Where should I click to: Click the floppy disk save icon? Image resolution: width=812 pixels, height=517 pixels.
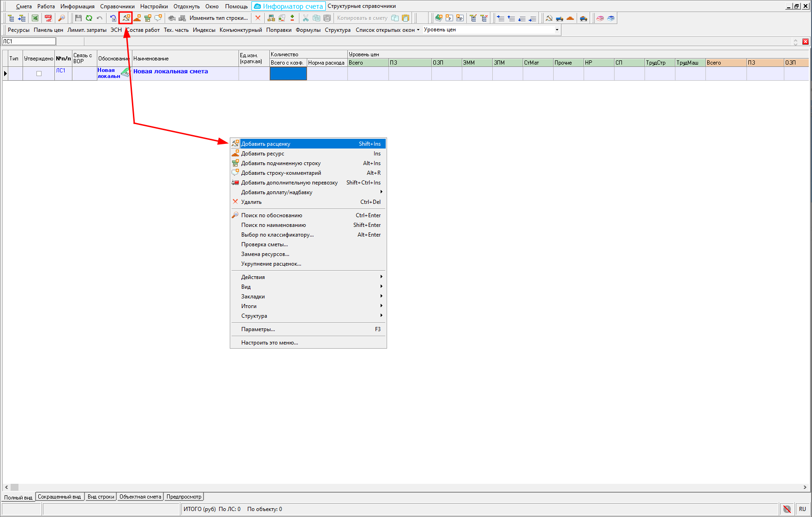(x=78, y=18)
